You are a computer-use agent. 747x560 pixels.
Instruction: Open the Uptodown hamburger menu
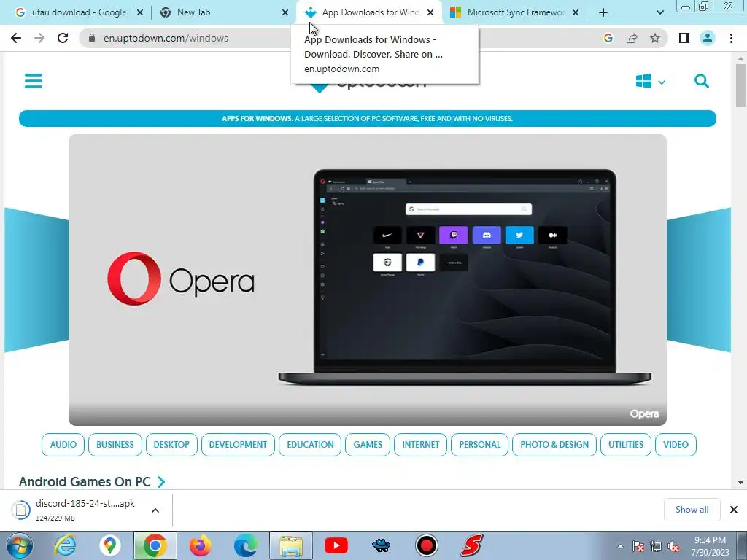pos(34,81)
